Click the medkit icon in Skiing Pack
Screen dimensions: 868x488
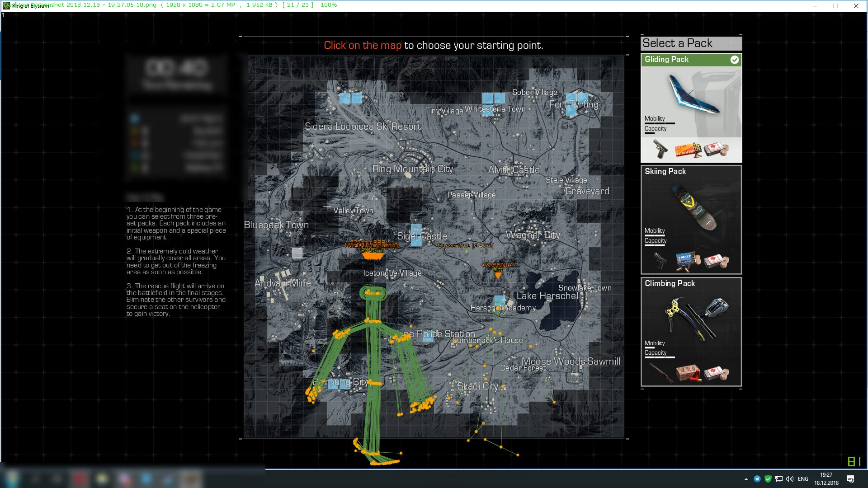point(716,262)
